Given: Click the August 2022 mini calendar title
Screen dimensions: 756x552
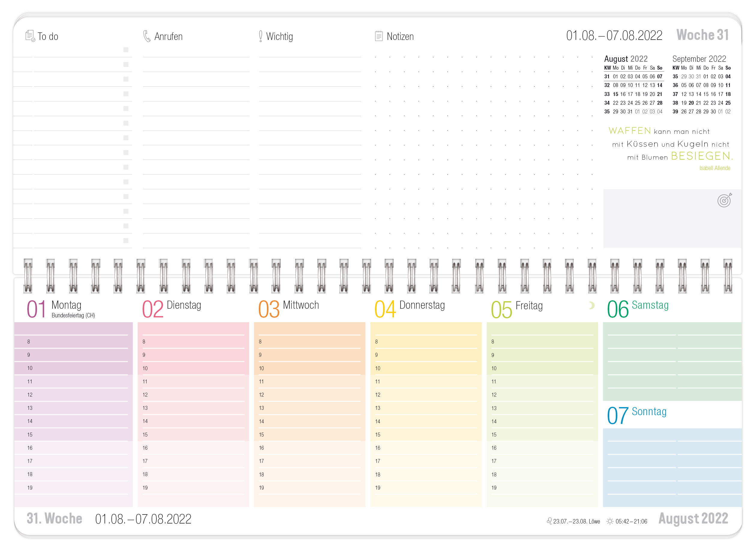Looking at the screenshot, I should (x=626, y=59).
